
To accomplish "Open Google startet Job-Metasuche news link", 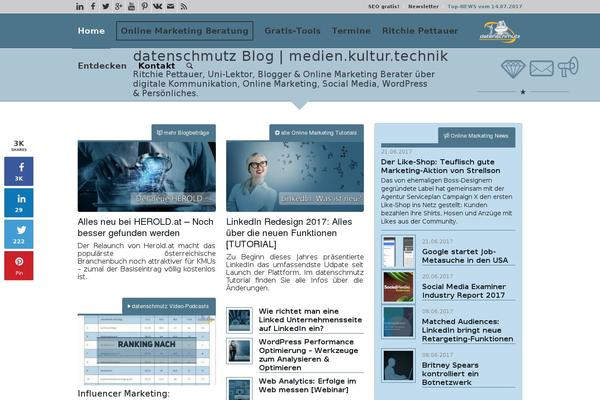I will coord(465,256).
